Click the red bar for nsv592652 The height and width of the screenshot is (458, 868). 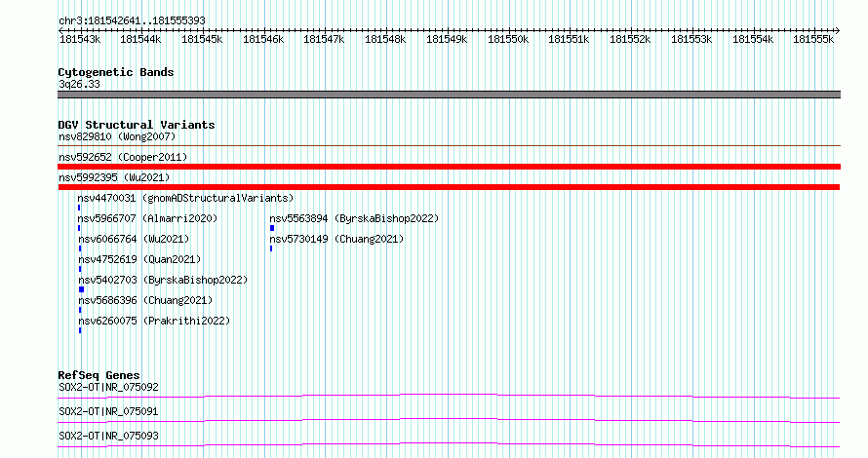click(449, 167)
